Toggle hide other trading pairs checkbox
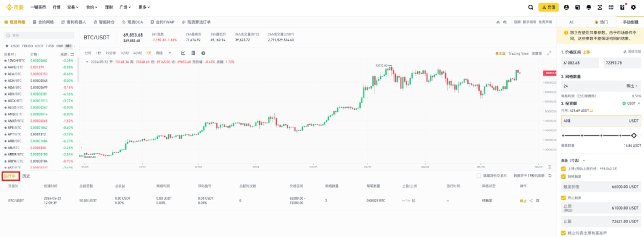Screen dimensions: 644x237 pos(479,176)
